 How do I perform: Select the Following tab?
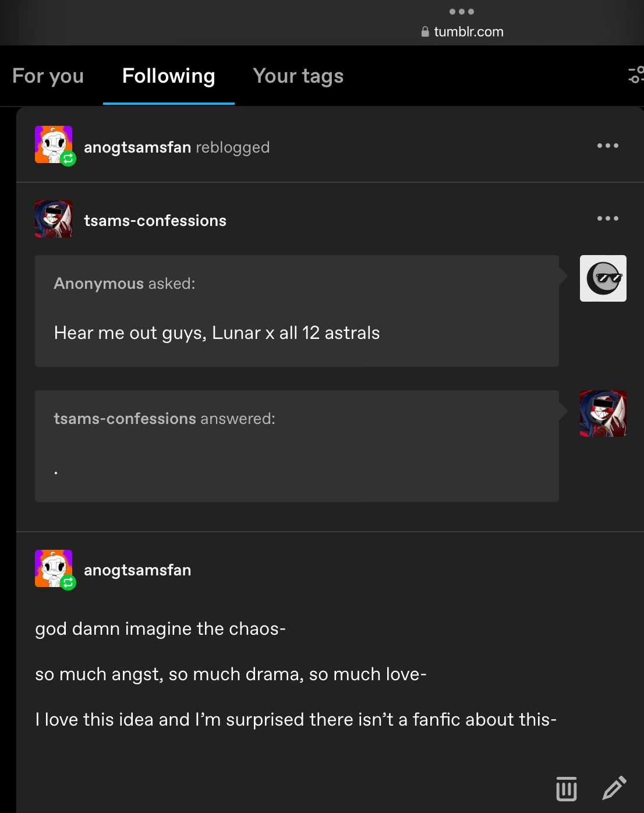point(169,76)
